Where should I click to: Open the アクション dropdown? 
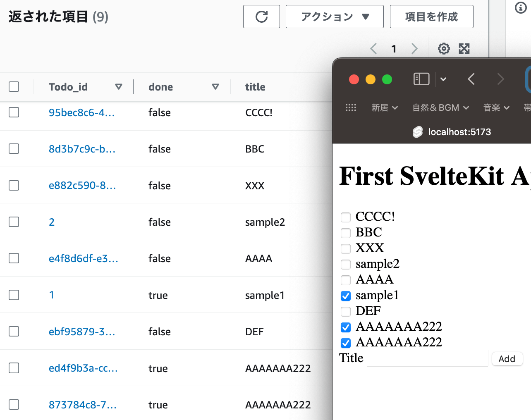334,17
